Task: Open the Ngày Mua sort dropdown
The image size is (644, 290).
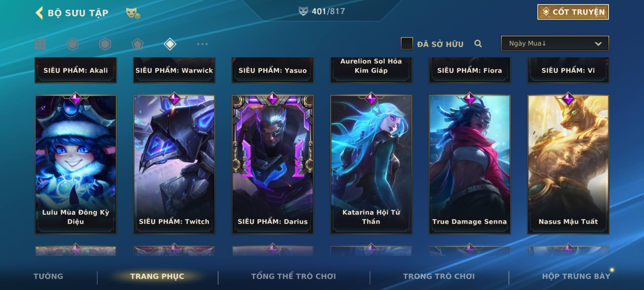Action: (x=555, y=43)
